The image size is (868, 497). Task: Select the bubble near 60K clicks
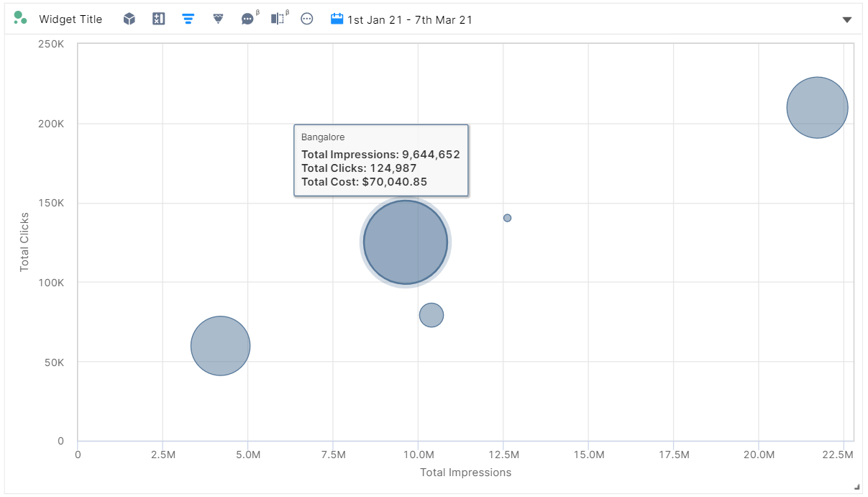[220, 346]
